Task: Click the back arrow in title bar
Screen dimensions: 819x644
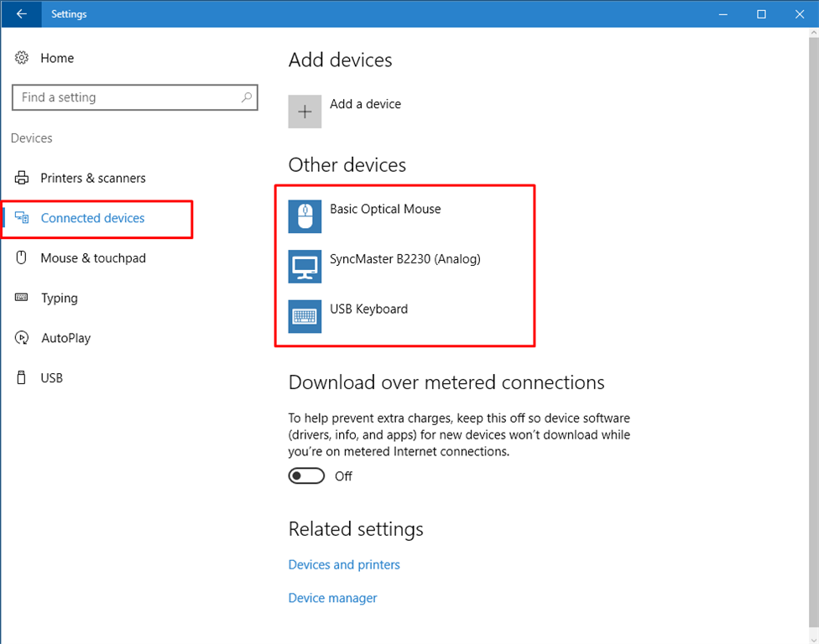Action: pyautogui.click(x=21, y=14)
